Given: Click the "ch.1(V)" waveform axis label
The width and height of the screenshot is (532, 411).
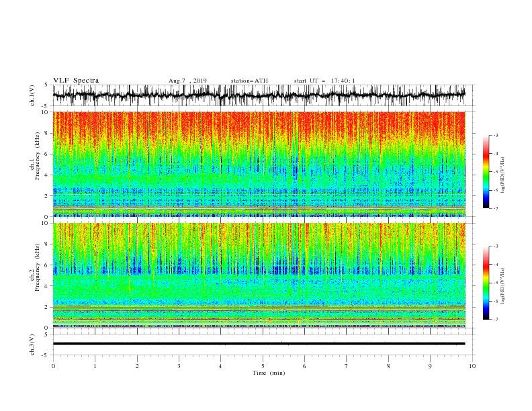Looking at the screenshot, I should tap(32, 95).
